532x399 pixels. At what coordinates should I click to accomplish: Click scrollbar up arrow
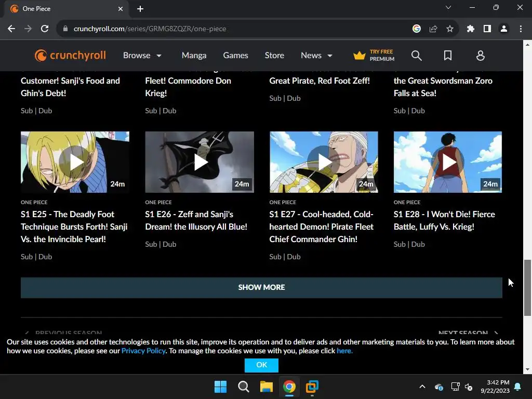(x=527, y=45)
